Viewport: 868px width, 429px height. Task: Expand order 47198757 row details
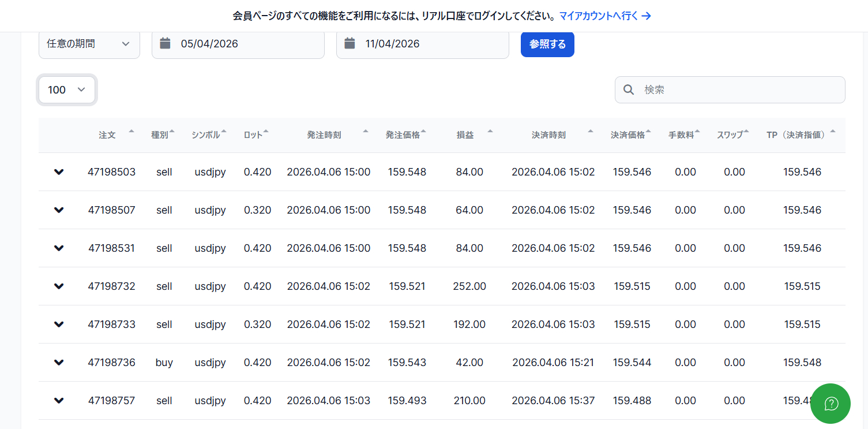pyautogui.click(x=59, y=401)
